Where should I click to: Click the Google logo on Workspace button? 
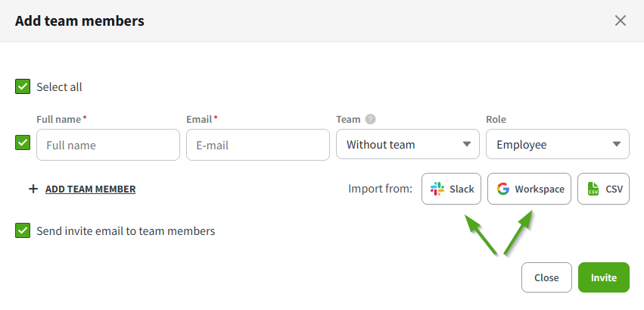click(x=503, y=189)
